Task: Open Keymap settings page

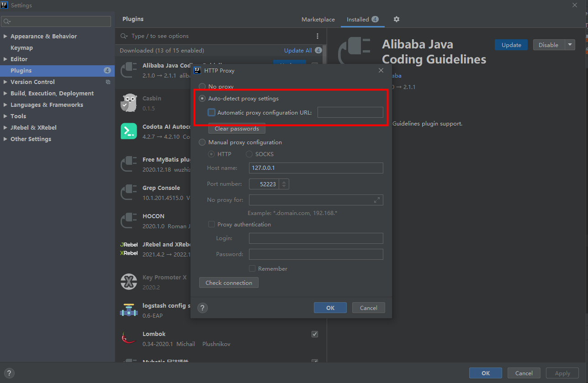Action: pos(21,47)
